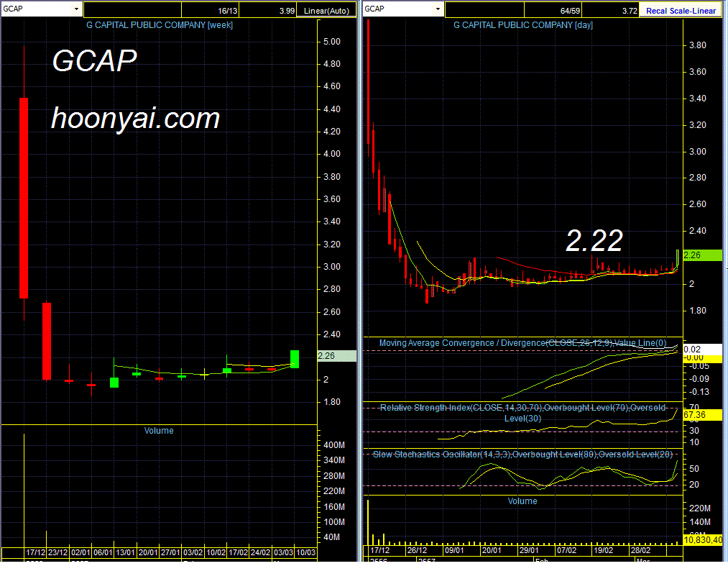Screen dimensions: 728x566
Task: Open the GCAP symbol dropdown in weekly chart
Action: pos(76,9)
